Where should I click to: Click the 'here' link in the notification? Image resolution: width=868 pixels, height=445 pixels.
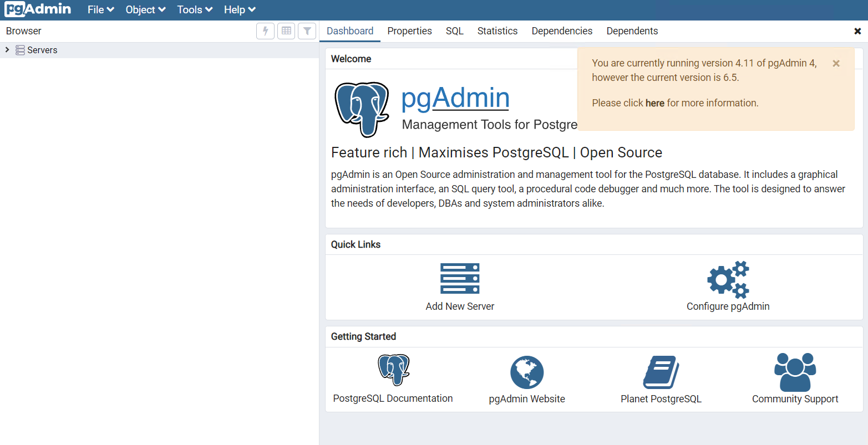(x=655, y=103)
